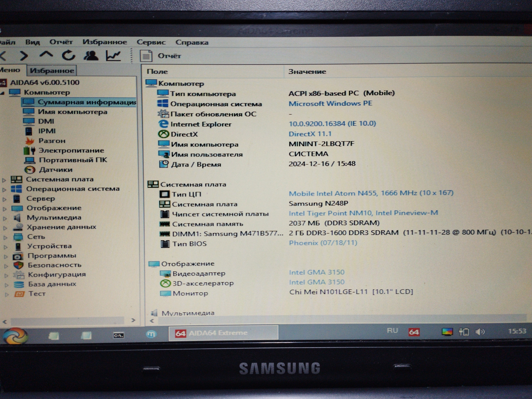Open the DMI tree entry
Image resolution: width=532 pixels, height=399 pixels.
[39, 121]
